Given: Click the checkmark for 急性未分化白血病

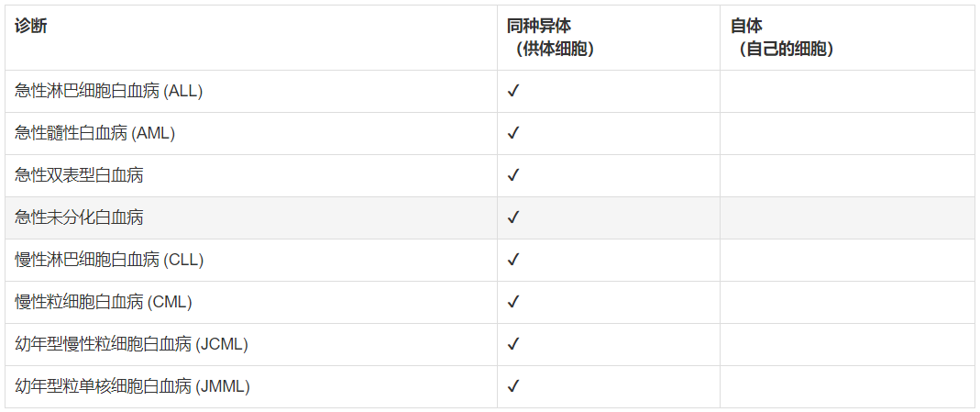Looking at the screenshot, I should point(513,217).
